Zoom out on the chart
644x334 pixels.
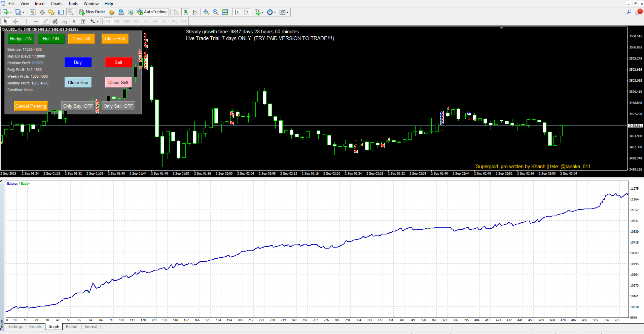216,12
